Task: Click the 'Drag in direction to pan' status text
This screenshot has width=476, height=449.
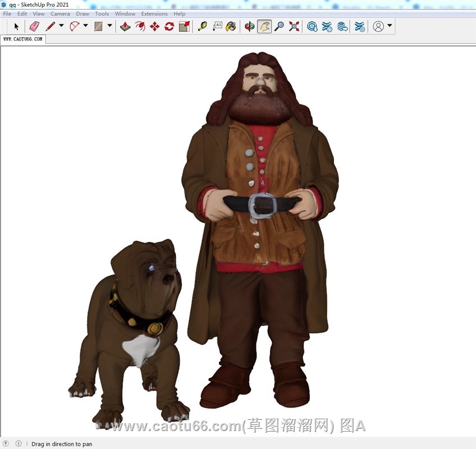Action: 62,444
